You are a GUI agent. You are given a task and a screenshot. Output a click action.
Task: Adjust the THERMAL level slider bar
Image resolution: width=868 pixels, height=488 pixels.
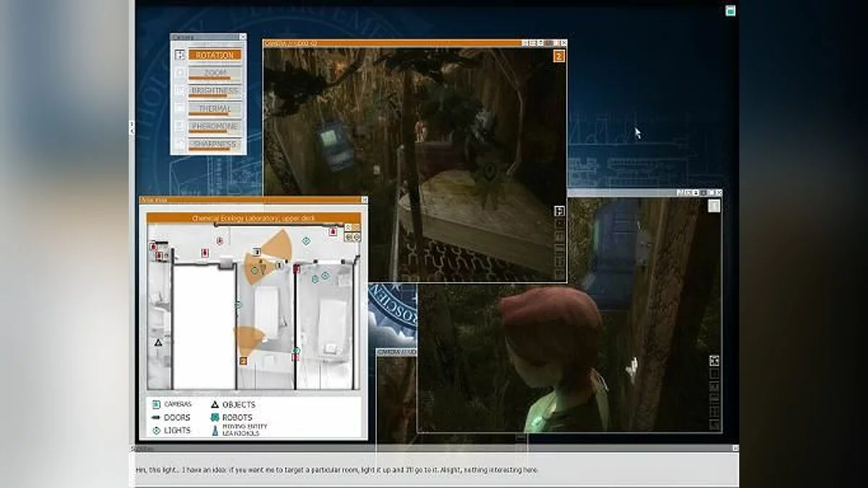point(210,114)
